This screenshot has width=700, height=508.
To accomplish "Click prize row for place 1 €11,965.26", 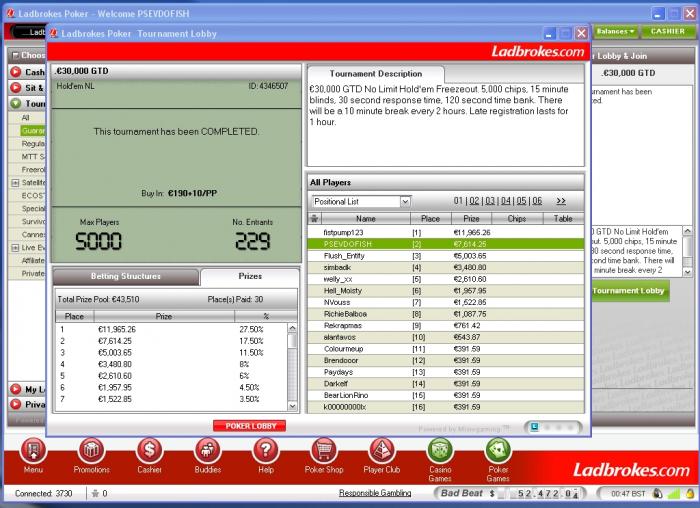I will [171, 329].
